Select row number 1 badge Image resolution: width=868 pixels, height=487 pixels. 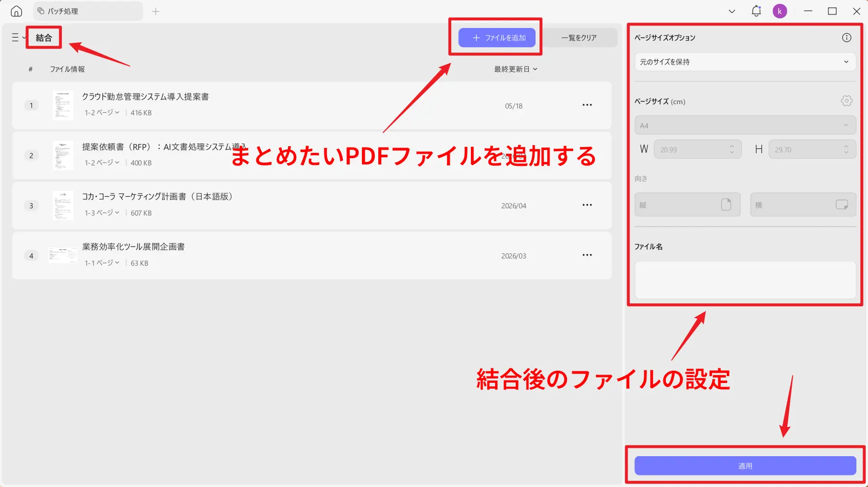(31, 105)
